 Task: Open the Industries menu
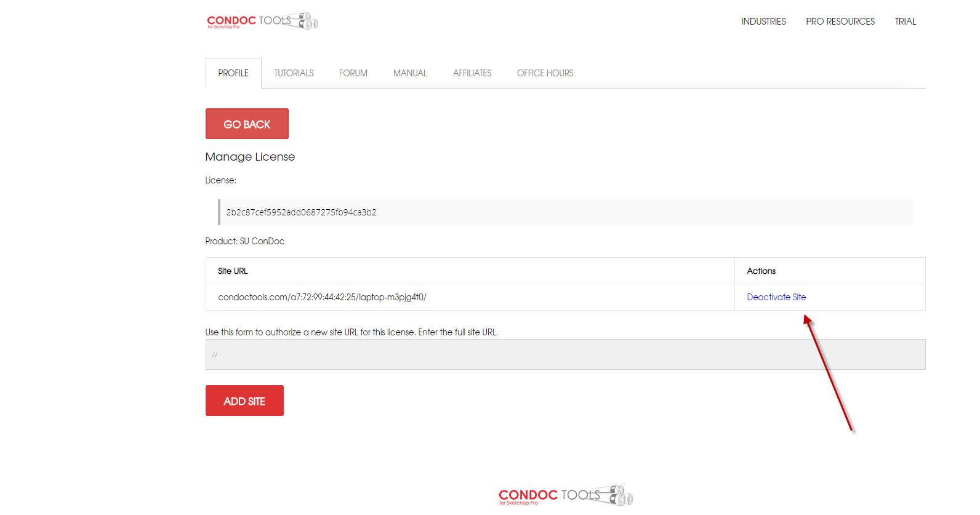tap(763, 22)
